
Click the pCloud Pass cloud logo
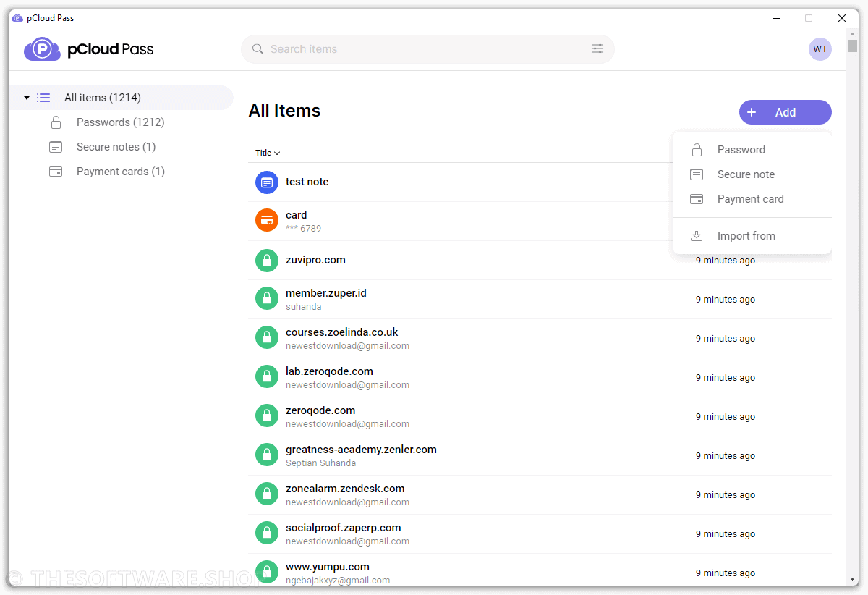click(x=42, y=49)
